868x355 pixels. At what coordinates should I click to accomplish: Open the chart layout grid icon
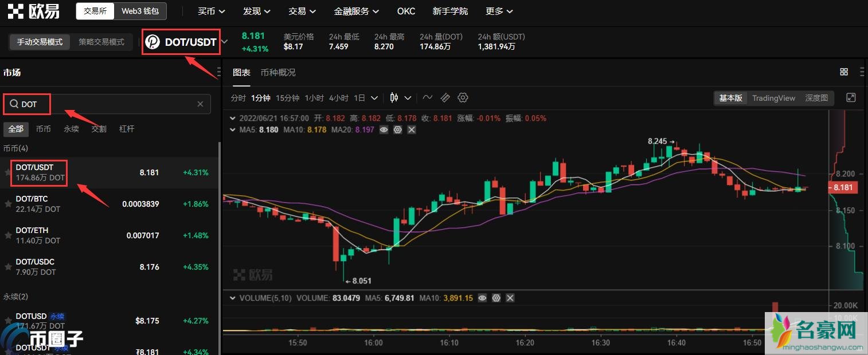pos(844,72)
